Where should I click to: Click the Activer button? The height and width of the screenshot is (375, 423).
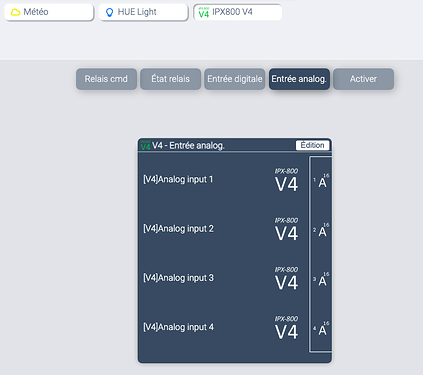tap(363, 79)
